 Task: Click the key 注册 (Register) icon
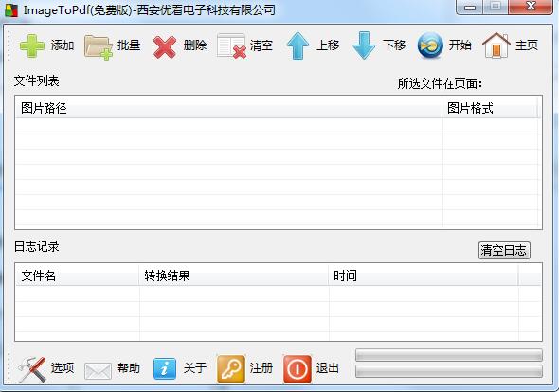[x=231, y=369]
